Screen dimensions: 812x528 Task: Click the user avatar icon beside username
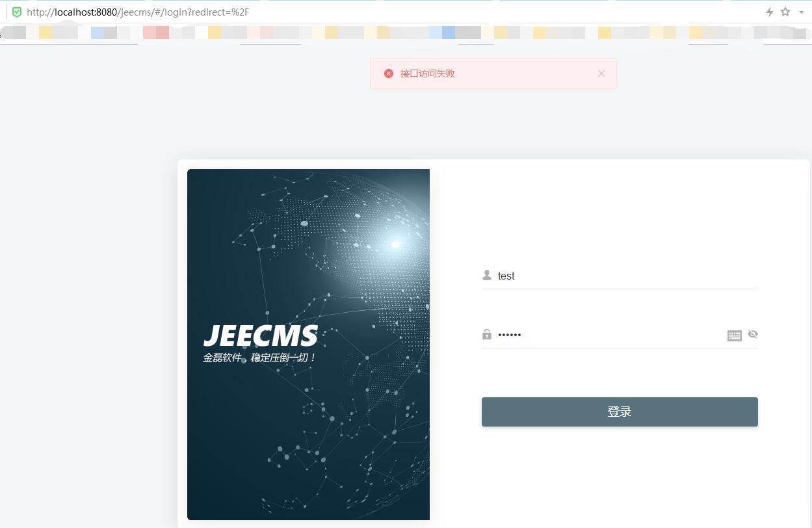[487, 276]
